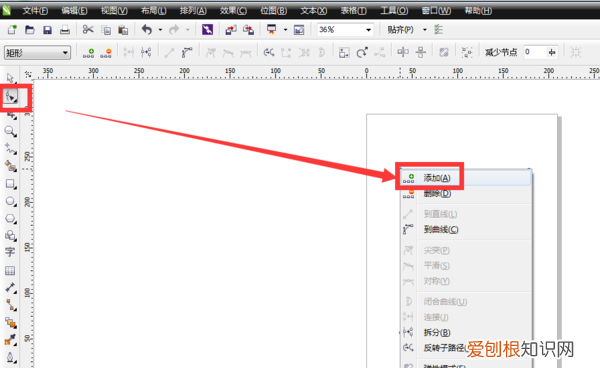Choose 添加(A) in context menu
This screenshot has height=368, width=600.
pos(466,178)
